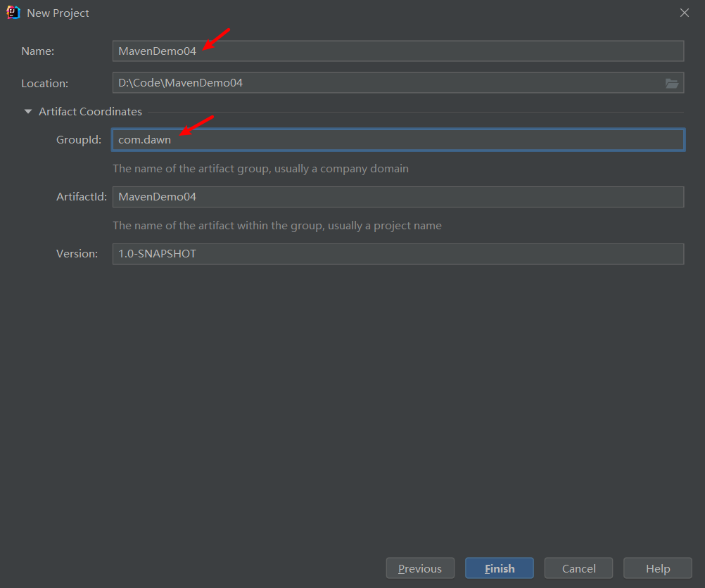Cancel the new project wizard
Viewport: 705px width, 588px height.
578,568
